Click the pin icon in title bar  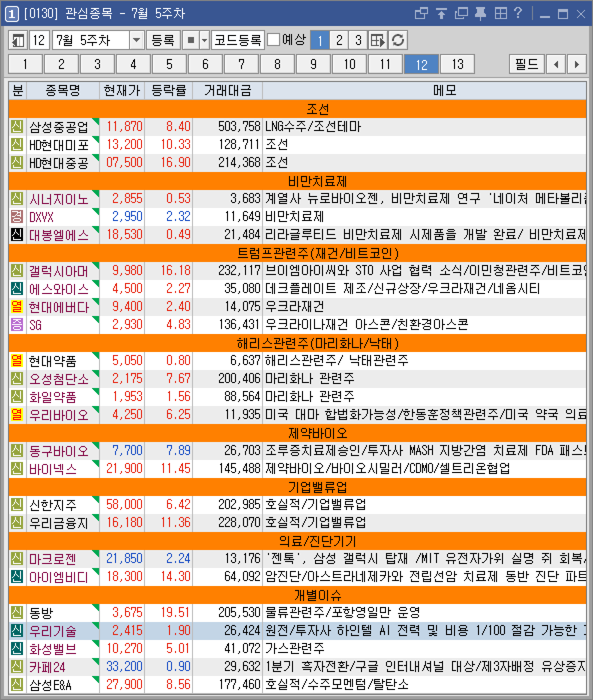coord(480,13)
